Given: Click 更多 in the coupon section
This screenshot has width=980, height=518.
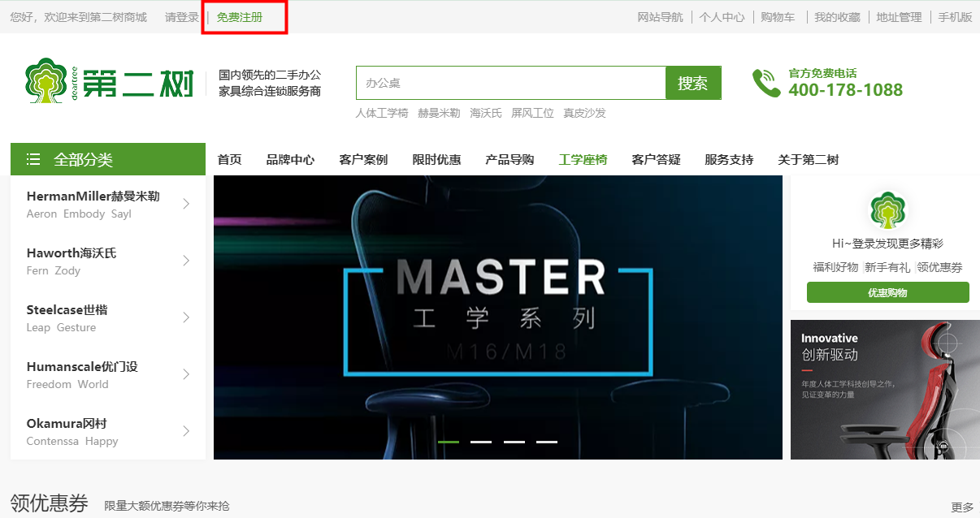Looking at the screenshot, I should pyautogui.click(x=962, y=507).
